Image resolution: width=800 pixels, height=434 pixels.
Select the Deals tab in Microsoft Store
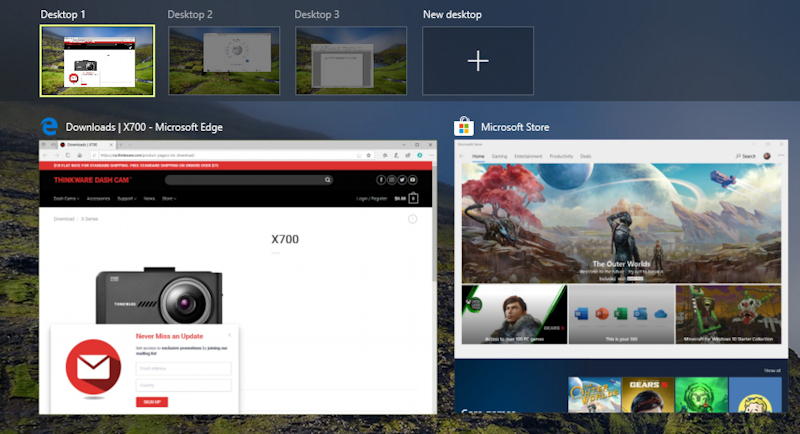click(x=585, y=156)
